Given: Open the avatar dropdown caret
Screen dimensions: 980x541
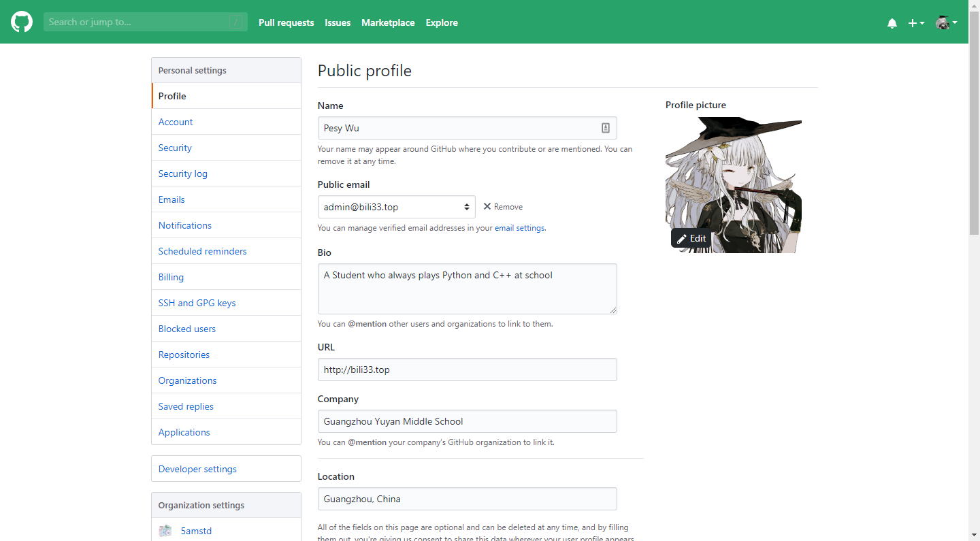Looking at the screenshot, I should click(x=955, y=22).
